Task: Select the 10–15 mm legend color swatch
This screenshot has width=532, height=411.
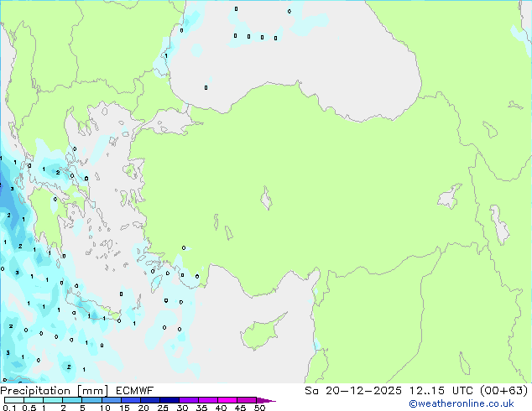Action: coord(112,400)
